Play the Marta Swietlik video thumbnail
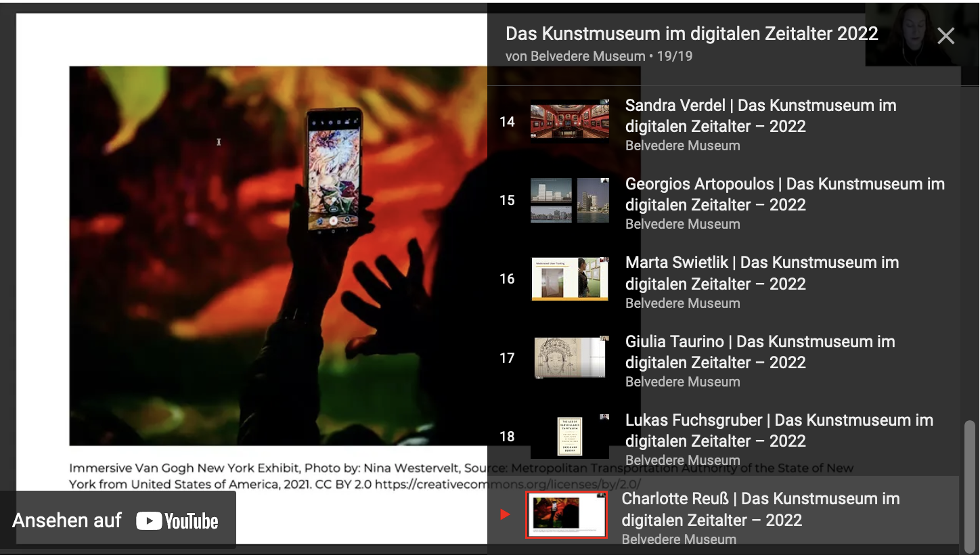The image size is (980, 555). point(569,279)
